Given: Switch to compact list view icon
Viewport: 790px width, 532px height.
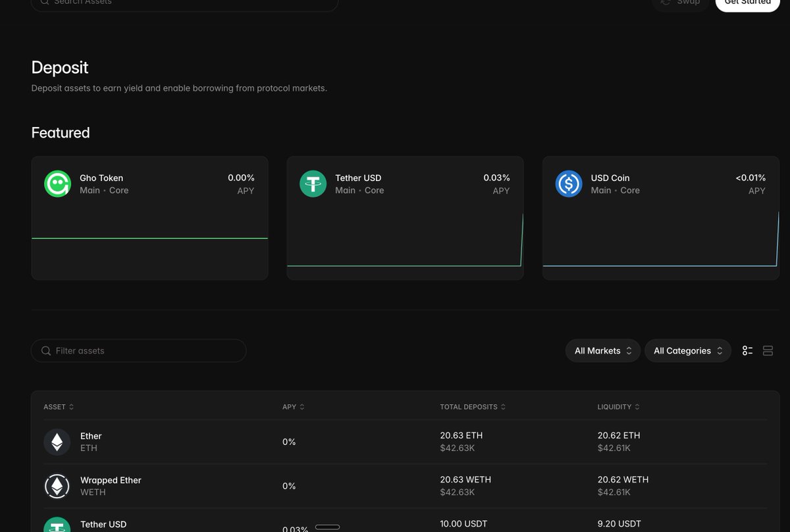Looking at the screenshot, I should point(747,351).
